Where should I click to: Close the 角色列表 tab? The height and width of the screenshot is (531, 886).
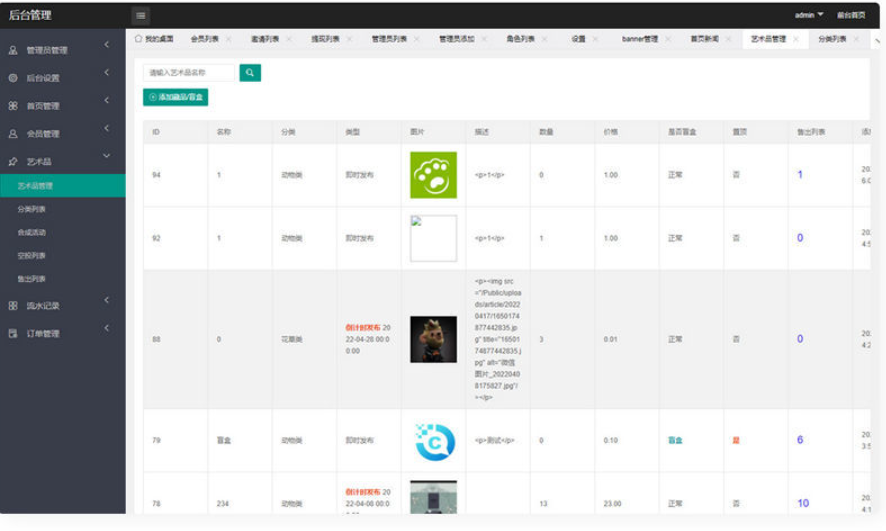pos(545,39)
